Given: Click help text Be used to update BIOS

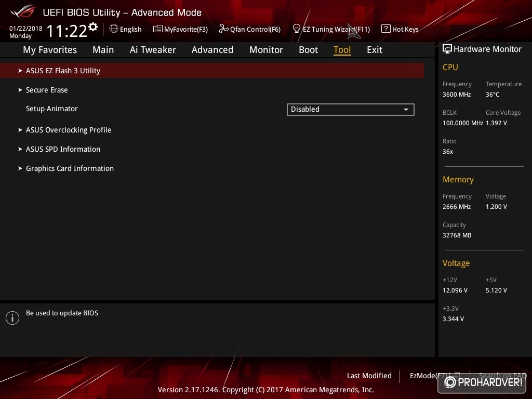Looking at the screenshot, I should (62, 313).
